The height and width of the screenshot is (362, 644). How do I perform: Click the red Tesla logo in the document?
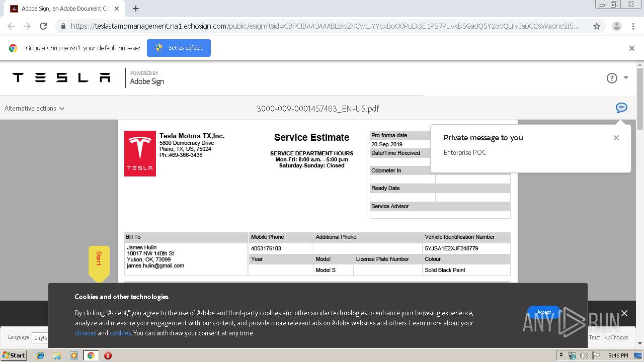pyautogui.click(x=140, y=153)
